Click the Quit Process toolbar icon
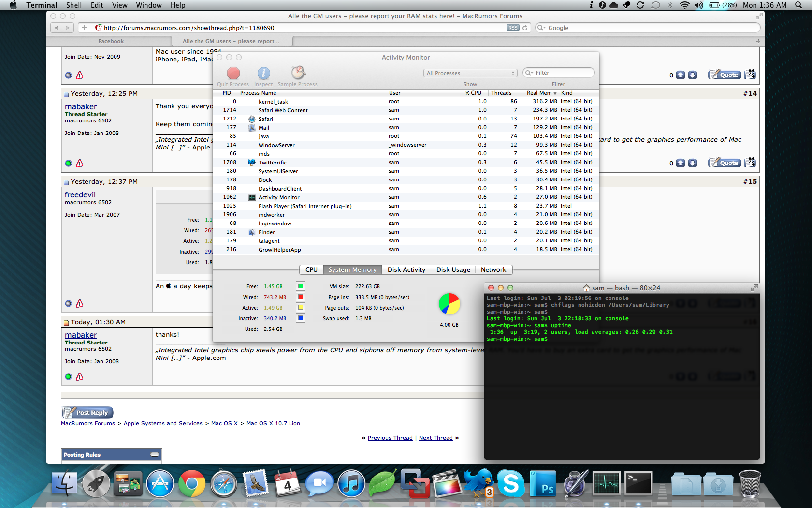812x508 pixels. click(x=233, y=73)
